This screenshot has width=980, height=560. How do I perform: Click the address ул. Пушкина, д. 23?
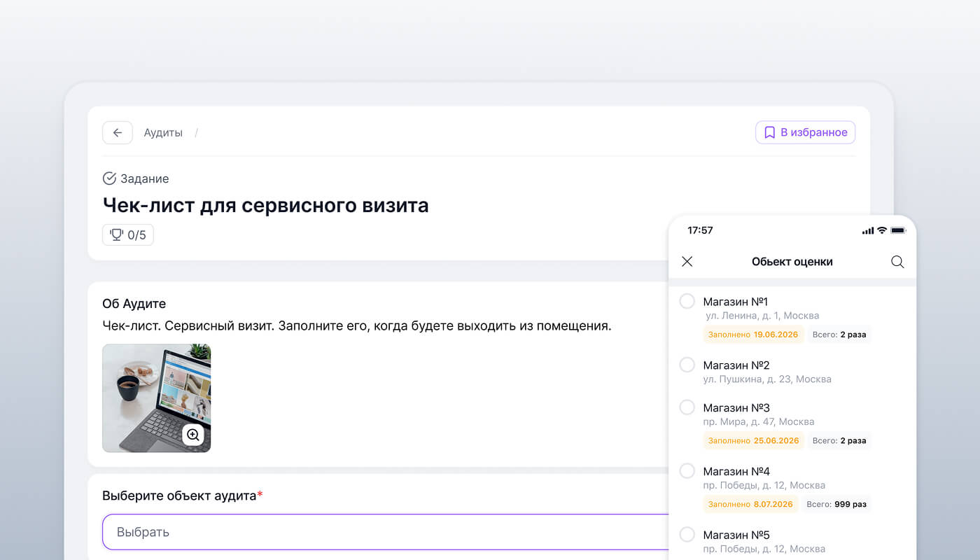[x=767, y=379]
